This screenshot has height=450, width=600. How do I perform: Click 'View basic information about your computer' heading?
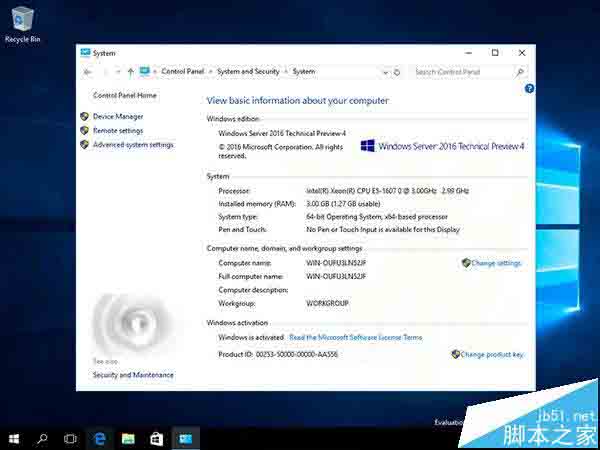tap(297, 101)
